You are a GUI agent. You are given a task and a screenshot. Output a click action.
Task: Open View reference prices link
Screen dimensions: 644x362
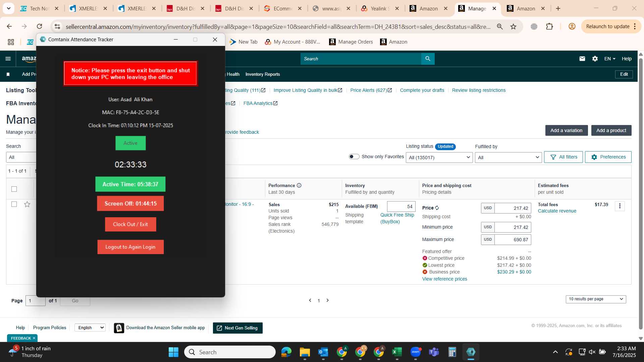(x=444, y=279)
